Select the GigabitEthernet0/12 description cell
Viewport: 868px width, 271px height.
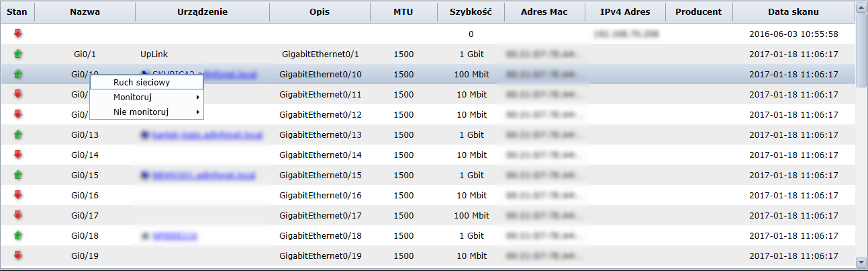(x=320, y=114)
